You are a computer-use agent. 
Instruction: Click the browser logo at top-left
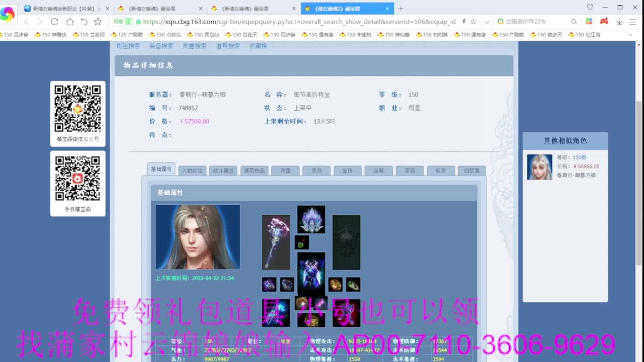tap(8, 14)
